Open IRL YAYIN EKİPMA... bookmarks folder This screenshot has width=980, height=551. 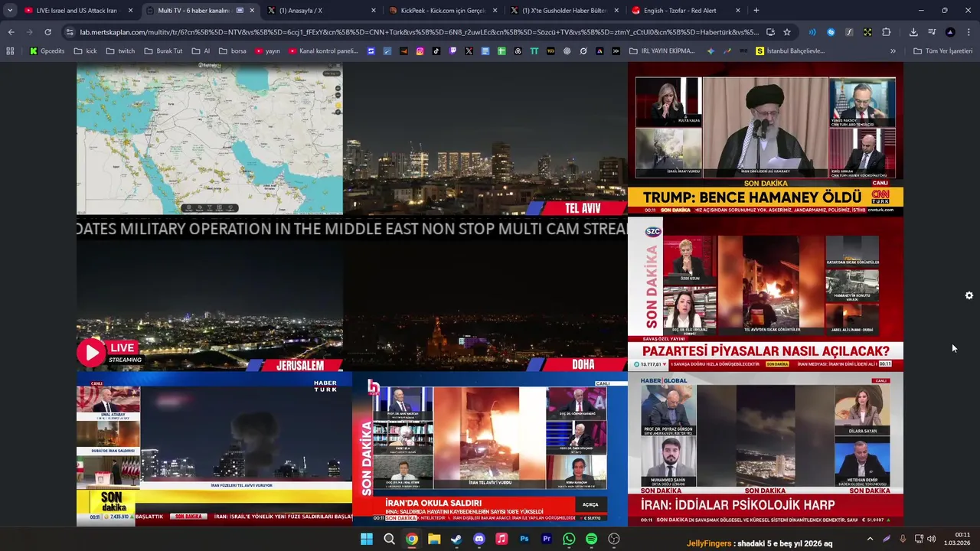pyautogui.click(x=663, y=51)
